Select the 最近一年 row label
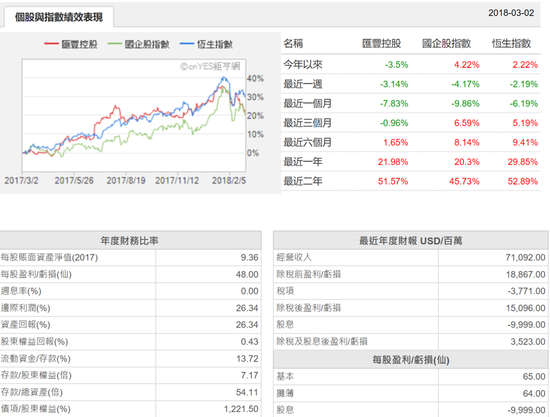The width and height of the screenshot is (550, 417). 303,162
